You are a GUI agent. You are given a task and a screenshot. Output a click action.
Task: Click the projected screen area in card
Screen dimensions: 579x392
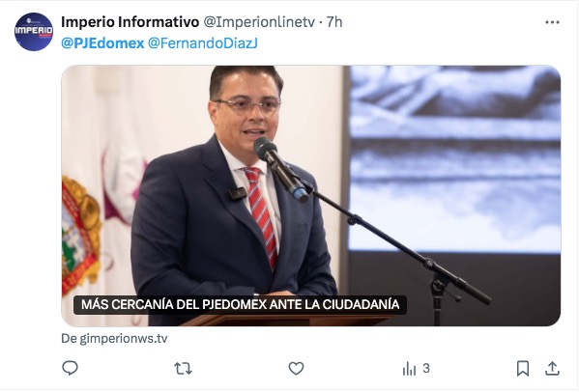tap(454, 159)
